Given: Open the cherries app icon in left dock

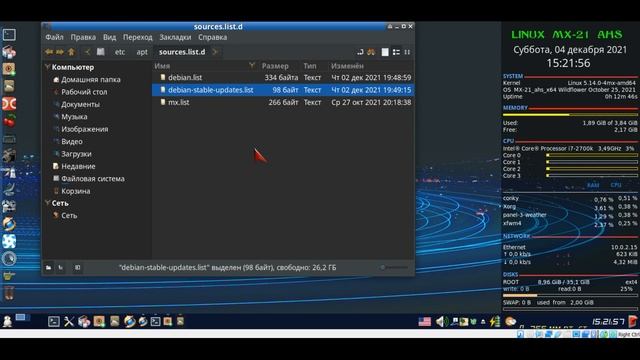Looking at the screenshot, I should pyautogui.click(x=9, y=120).
